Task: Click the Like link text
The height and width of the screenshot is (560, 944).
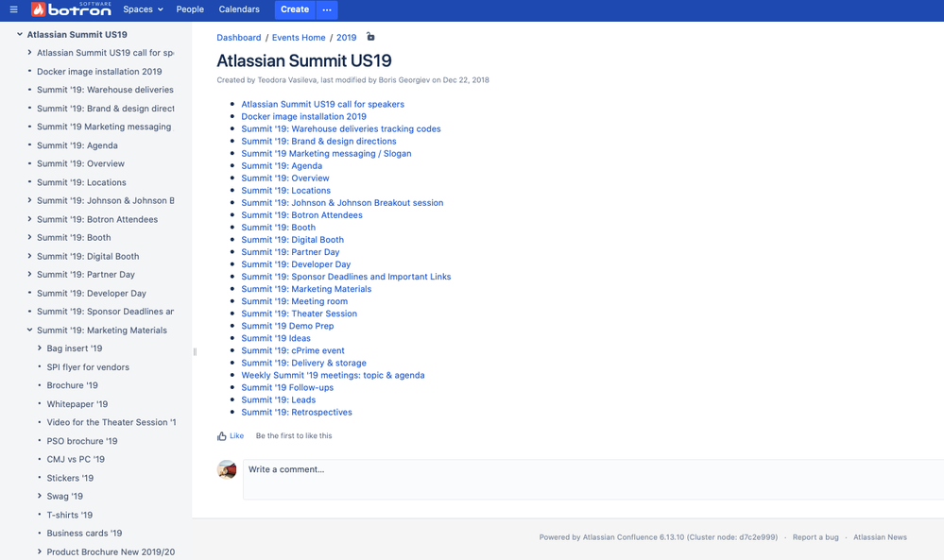Action: pos(236,436)
